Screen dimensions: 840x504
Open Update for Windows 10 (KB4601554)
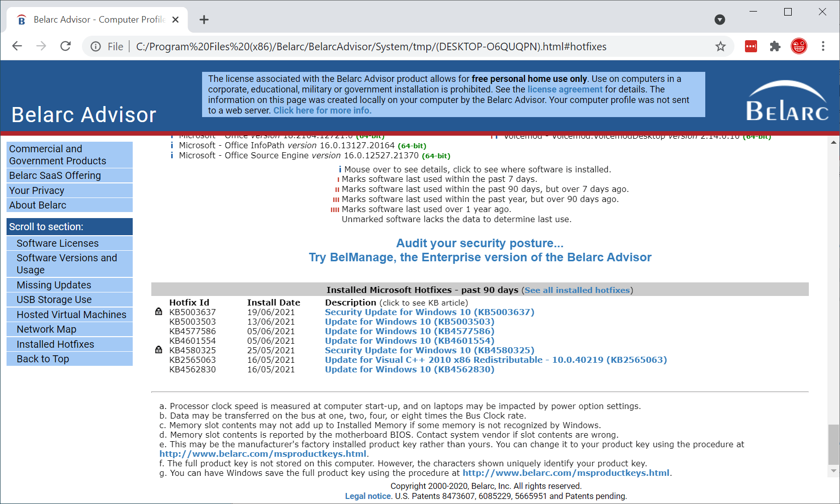point(410,341)
